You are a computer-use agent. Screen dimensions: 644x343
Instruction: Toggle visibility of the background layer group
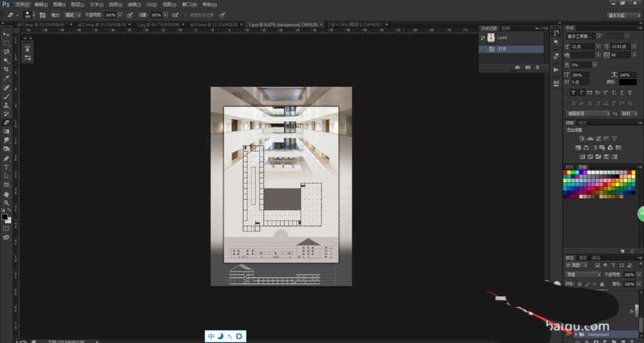[x=568, y=335]
